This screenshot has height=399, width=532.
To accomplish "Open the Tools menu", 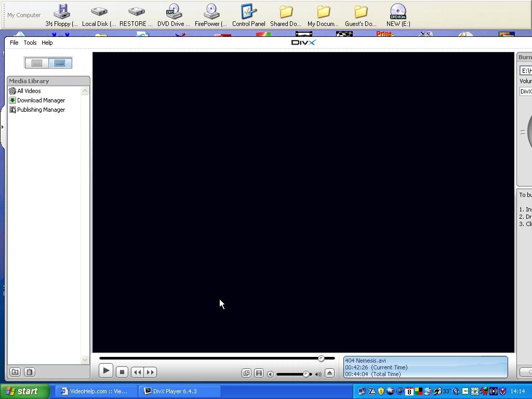I will tap(30, 43).
